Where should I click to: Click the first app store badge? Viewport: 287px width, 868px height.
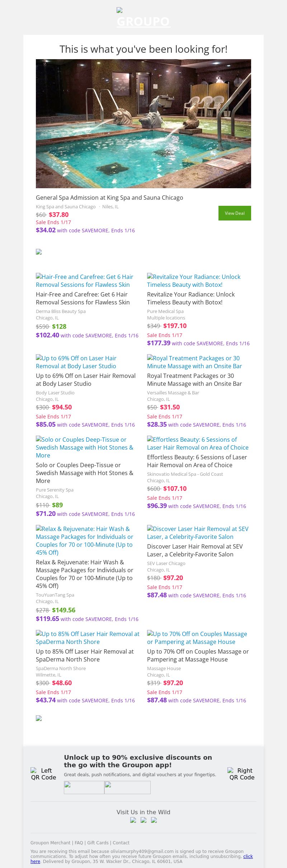[x=84, y=787]
